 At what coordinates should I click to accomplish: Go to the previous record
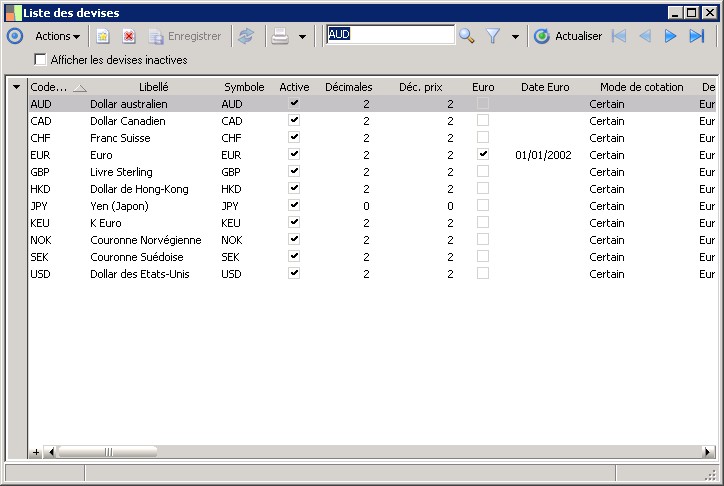coord(645,36)
